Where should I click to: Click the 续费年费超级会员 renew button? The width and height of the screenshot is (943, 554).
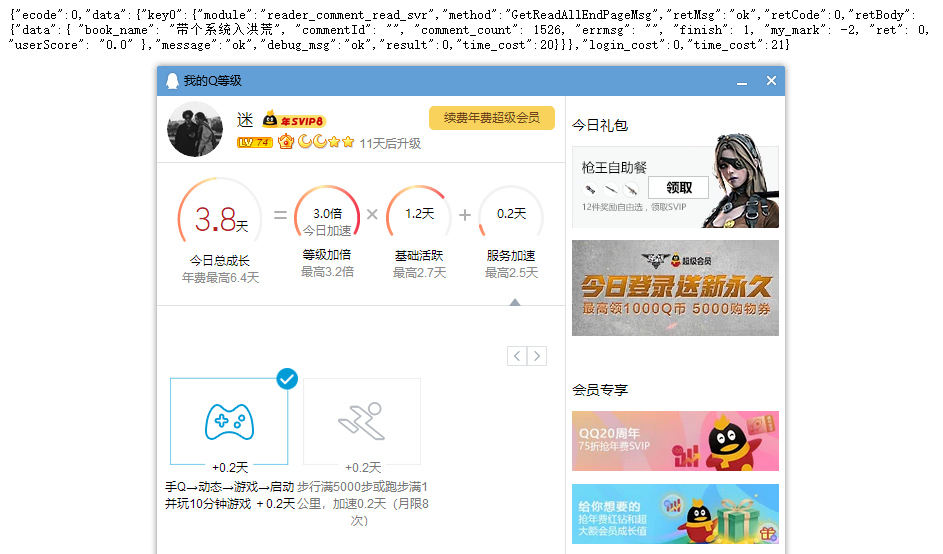pos(491,118)
